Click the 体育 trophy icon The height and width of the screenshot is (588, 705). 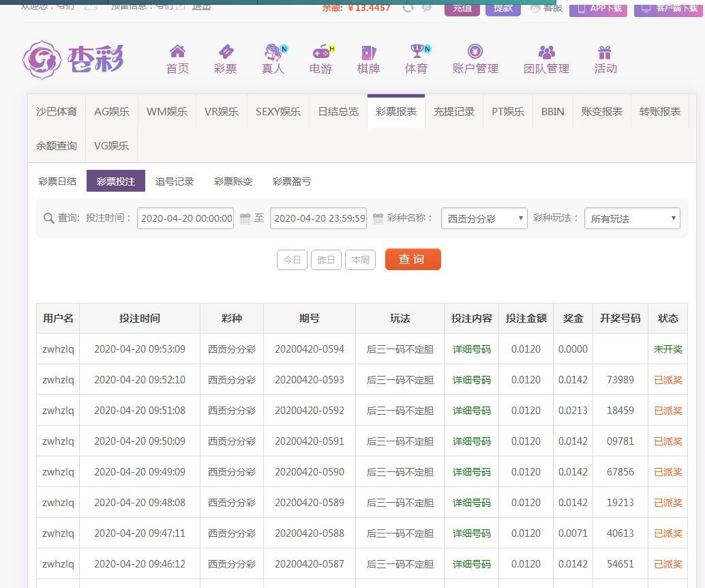tap(416, 52)
